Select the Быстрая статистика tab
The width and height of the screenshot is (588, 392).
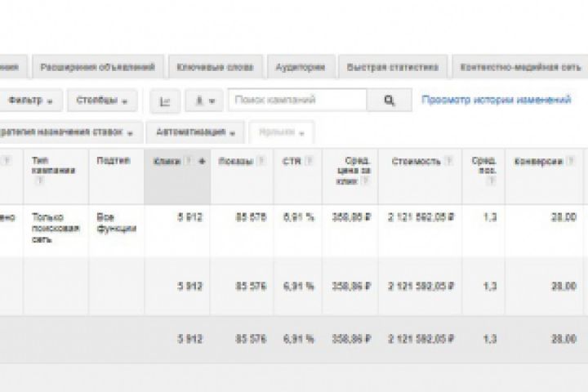pos(393,67)
